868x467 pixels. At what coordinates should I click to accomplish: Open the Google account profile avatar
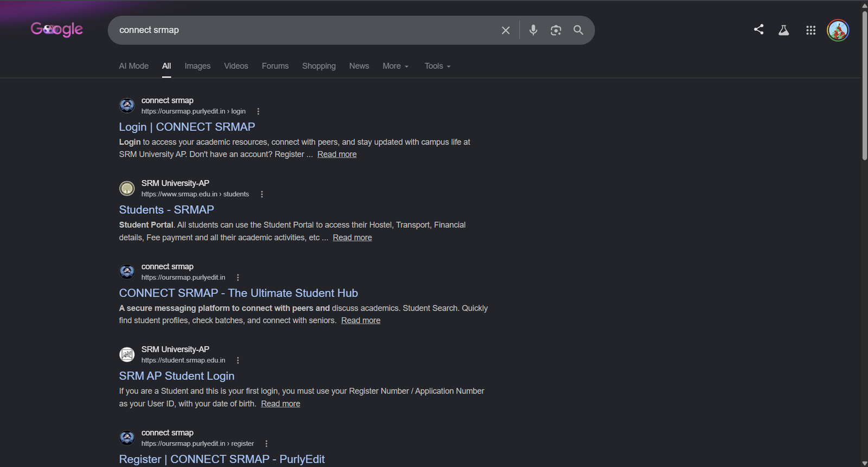tap(838, 30)
